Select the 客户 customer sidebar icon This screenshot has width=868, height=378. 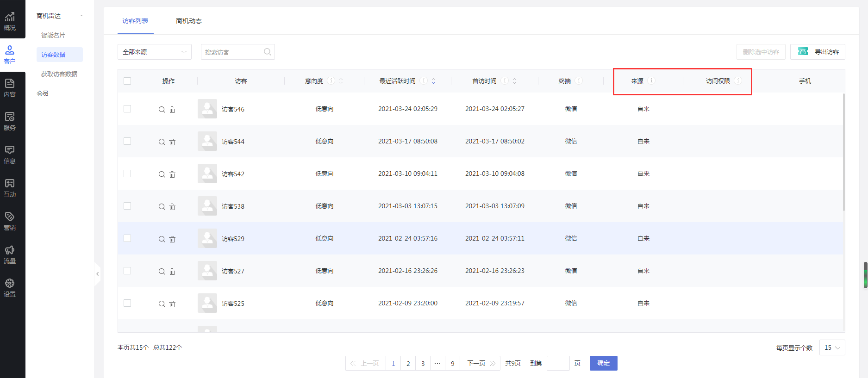pyautogui.click(x=10, y=55)
